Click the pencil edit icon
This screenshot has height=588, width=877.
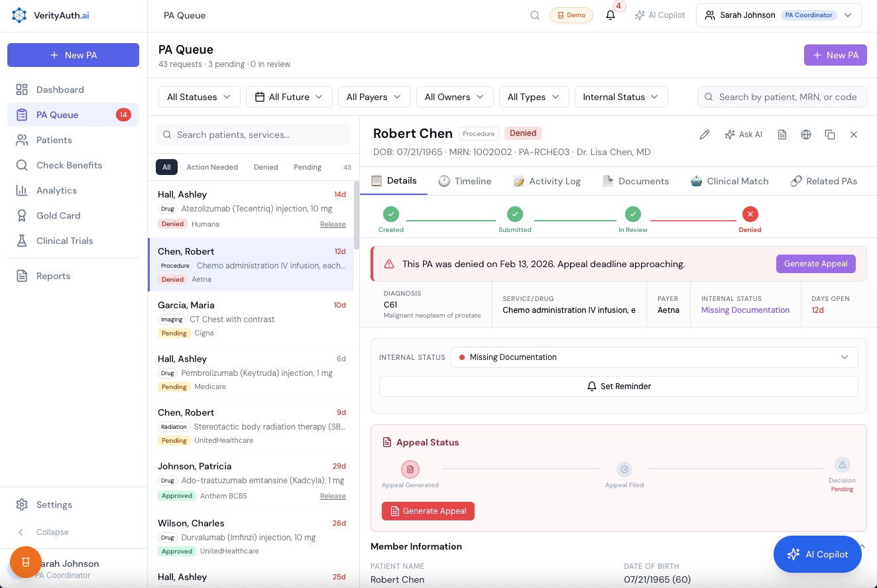(x=705, y=135)
